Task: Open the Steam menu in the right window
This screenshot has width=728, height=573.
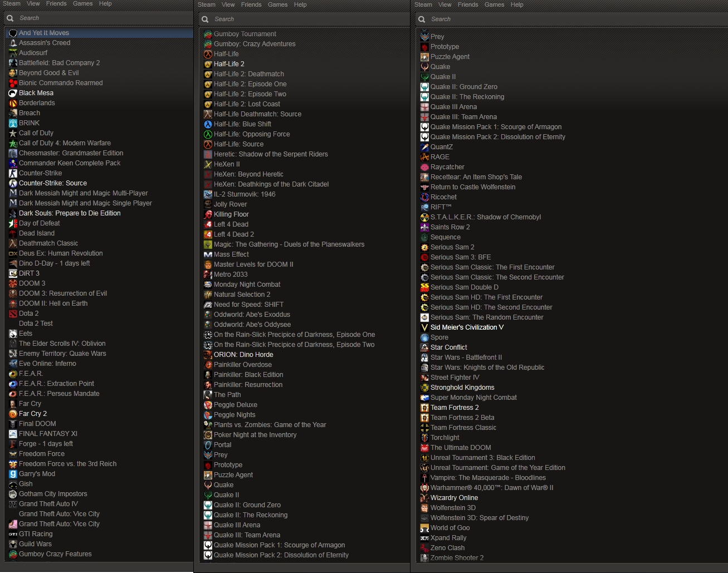Action: (x=423, y=4)
